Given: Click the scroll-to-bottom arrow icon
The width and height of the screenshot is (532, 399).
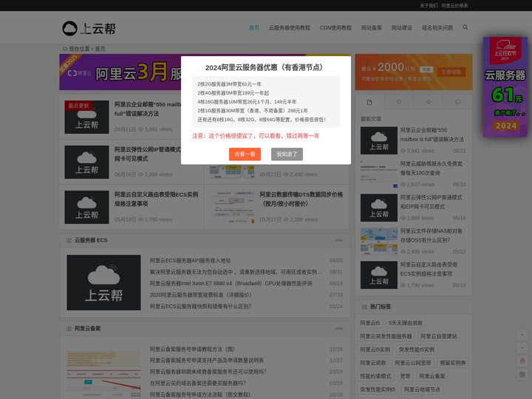Looking at the screenshot, I should [522, 348].
